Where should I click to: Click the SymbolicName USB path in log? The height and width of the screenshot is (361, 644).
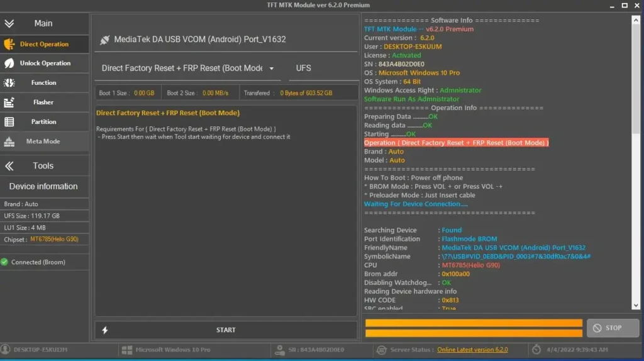pos(516,256)
